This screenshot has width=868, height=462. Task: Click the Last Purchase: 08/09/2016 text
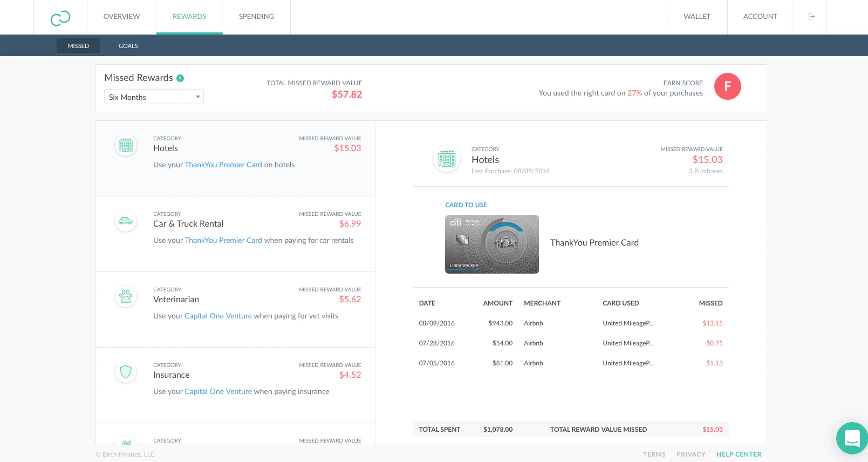pyautogui.click(x=510, y=171)
